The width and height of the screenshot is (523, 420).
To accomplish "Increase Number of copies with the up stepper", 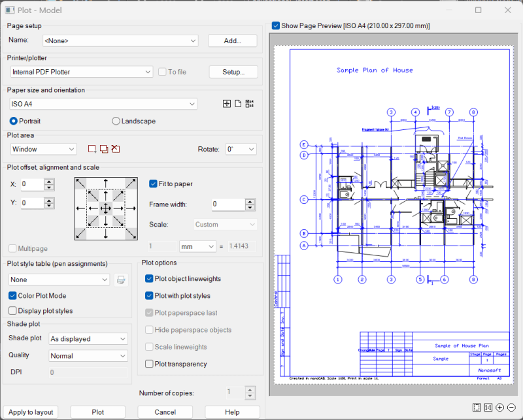I will (250, 389).
